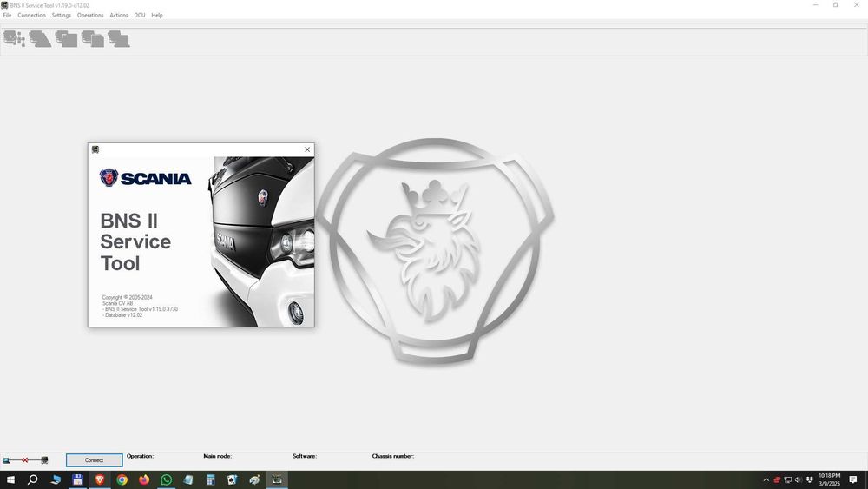Open Brave browser from taskbar
Screen dimensions: 868x489
pos(100,479)
